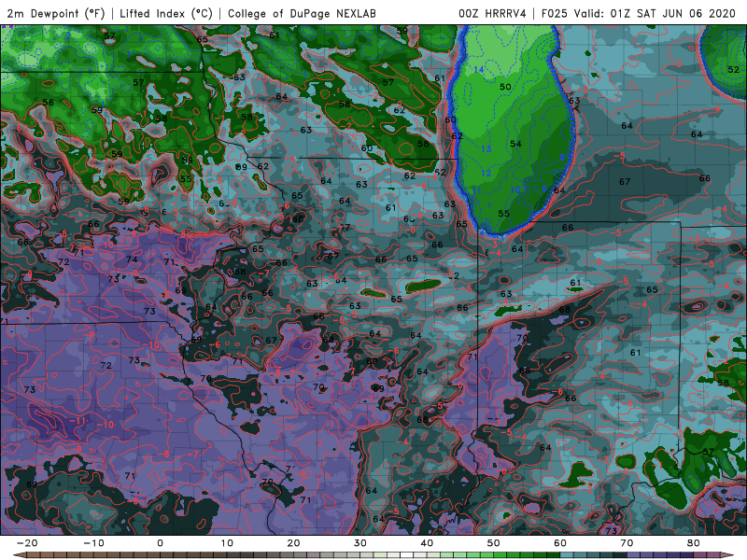Click the "2m Dewpoint (°F)" title text

pos(56,13)
